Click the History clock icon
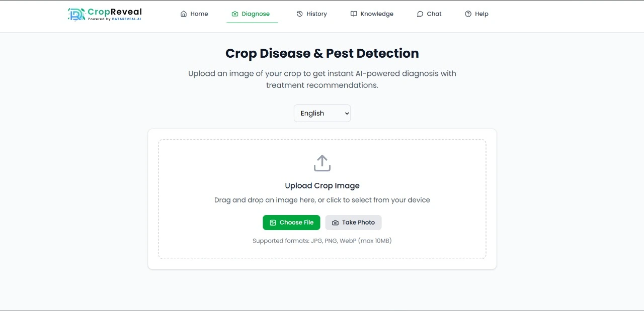This screenshot has width=644, height=311. coord(299,14)
